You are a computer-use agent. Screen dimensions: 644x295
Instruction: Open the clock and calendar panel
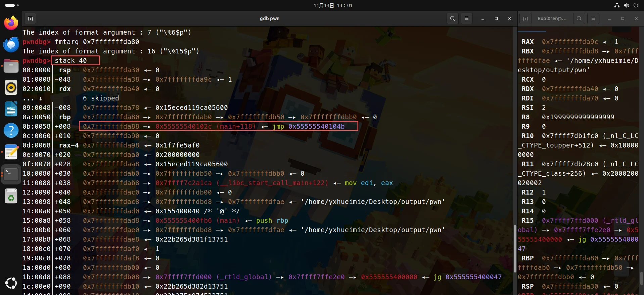pos(333,5)
